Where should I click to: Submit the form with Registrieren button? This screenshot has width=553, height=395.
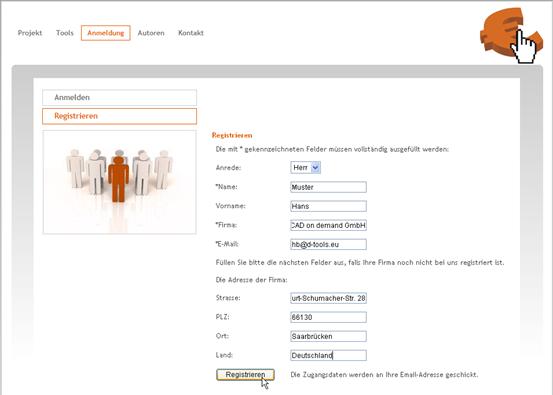[245, 375]
